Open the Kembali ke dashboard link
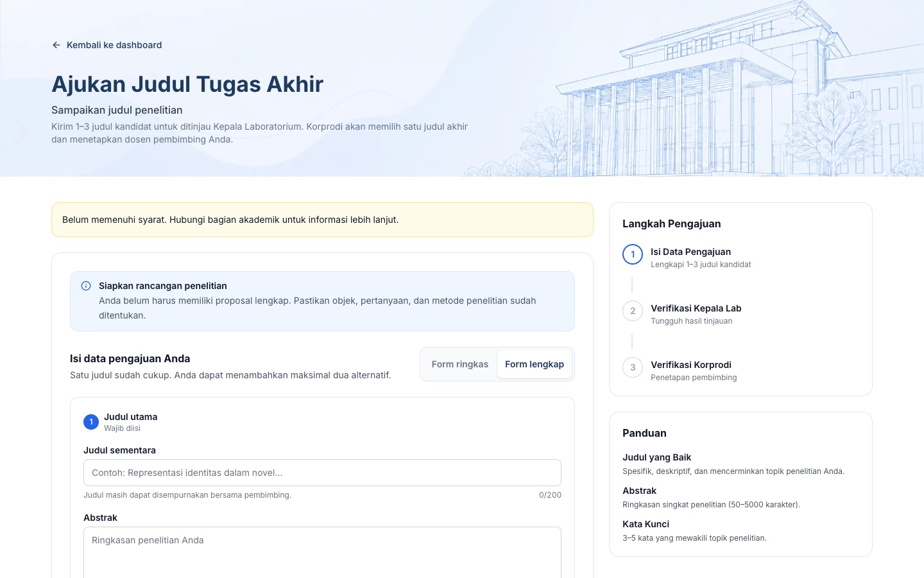 click(107, 45)
